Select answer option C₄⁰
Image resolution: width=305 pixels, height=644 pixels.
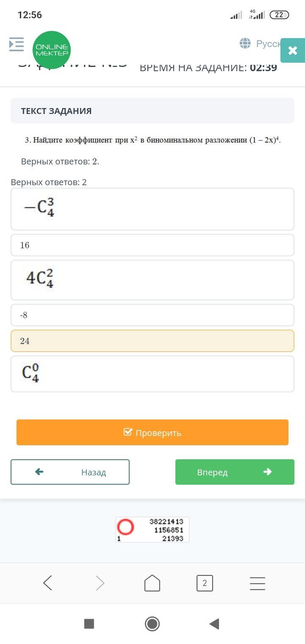pyautogui.click(x=152, y=374)
